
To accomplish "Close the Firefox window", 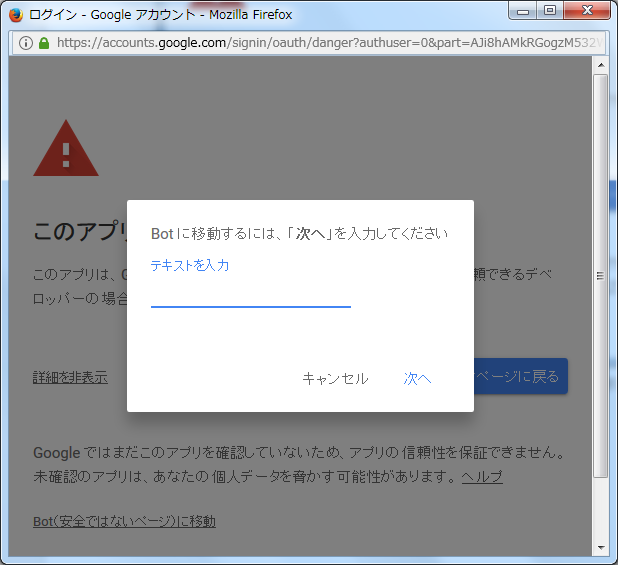I will pyautogui.click(x=587, y=11).
